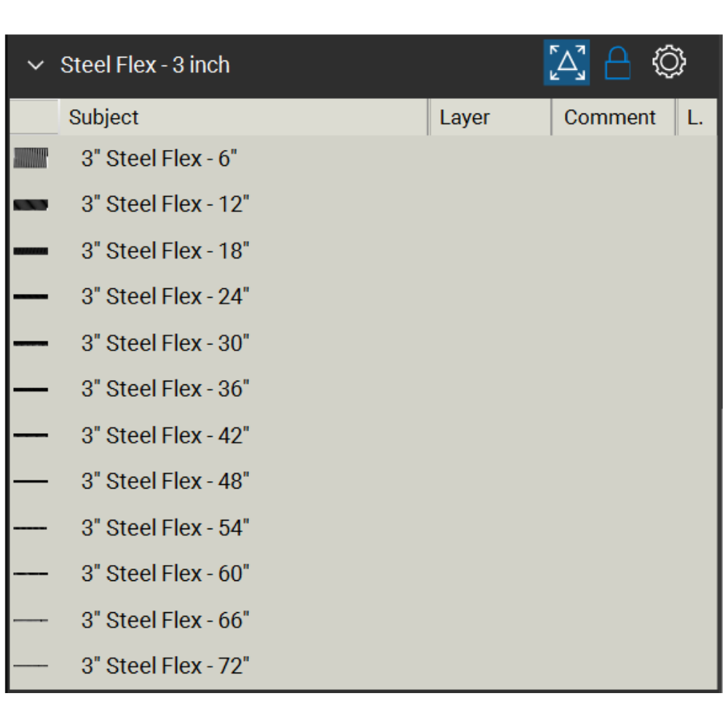Click the truncated L. column header

click(696, 117)
